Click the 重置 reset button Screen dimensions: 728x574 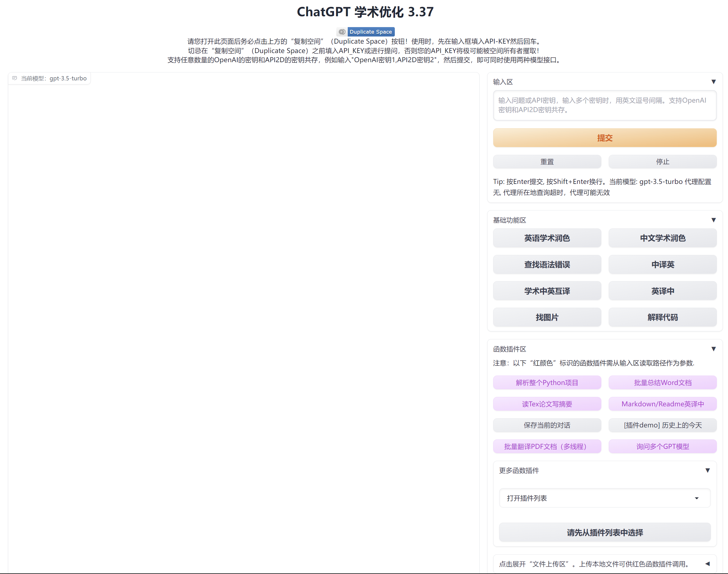pyautogui.click(x=547, y=162)
